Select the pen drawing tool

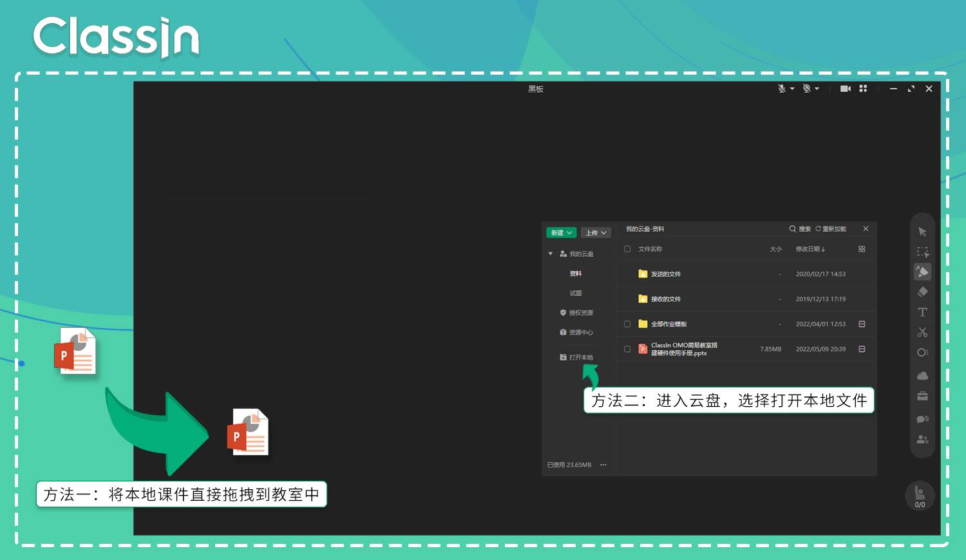[922, 272]
